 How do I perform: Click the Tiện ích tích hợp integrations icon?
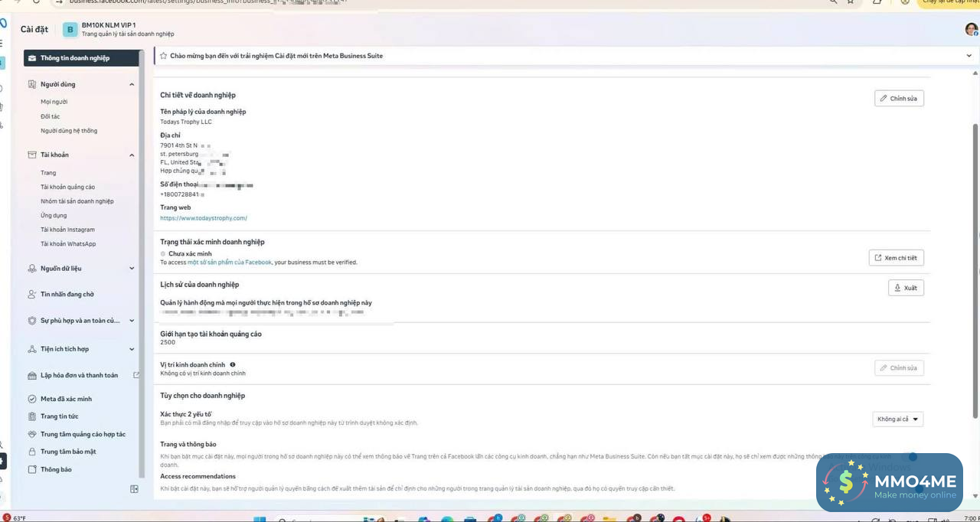coord(32,349)
